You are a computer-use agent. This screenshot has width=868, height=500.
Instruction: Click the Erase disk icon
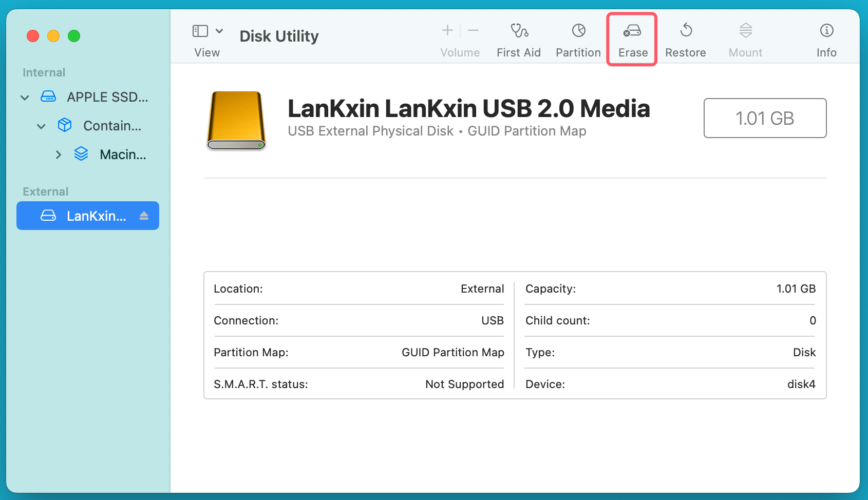(632, 31)
